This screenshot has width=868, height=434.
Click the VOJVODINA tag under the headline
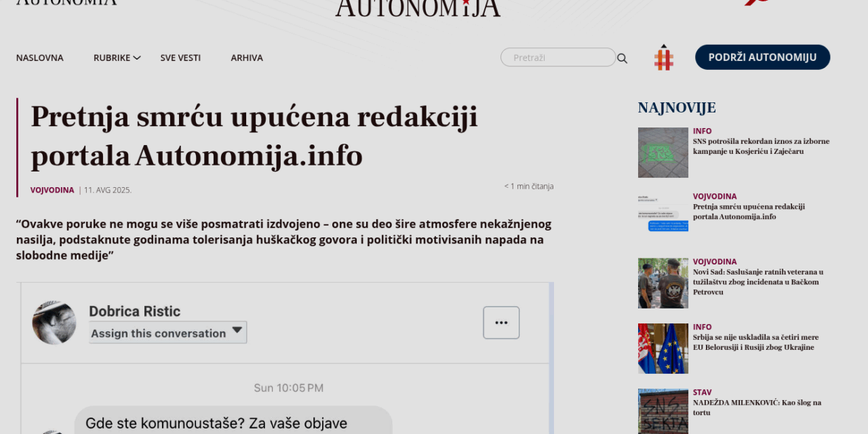(x=52, y=190)
